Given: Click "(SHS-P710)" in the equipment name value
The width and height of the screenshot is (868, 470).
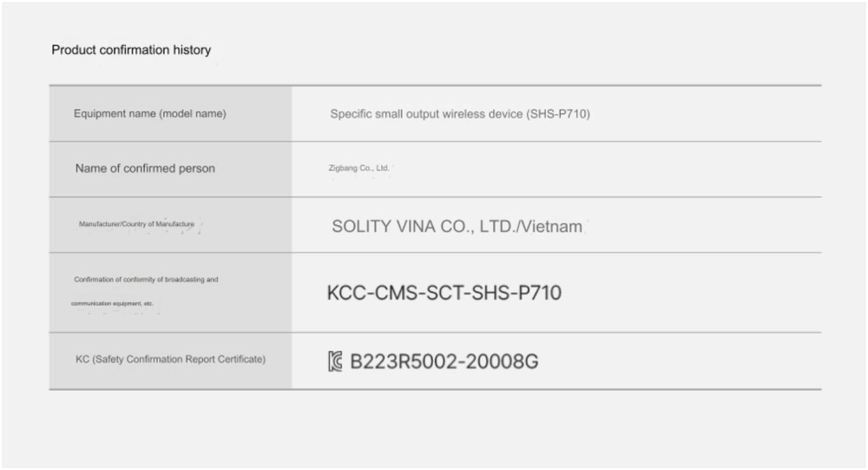Looking at the screenshot, I should click(x=558, y=114).
